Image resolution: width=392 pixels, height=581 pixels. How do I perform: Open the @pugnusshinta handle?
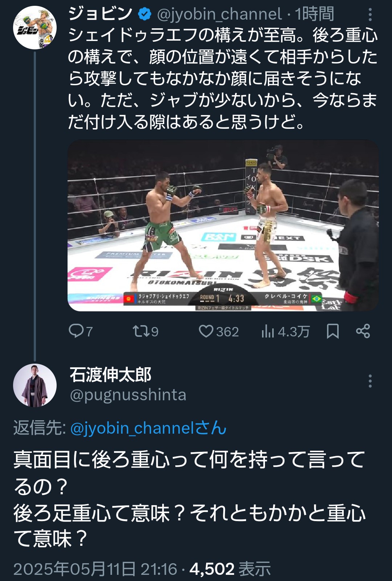pyautogui.click(x=128, y=395)
